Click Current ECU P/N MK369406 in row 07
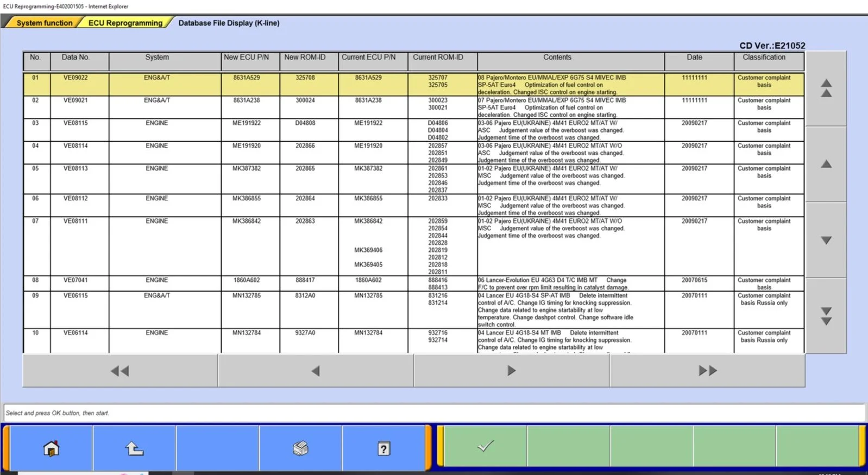The height and width of the screenshot is (475, 868). (x=368, y=250)
